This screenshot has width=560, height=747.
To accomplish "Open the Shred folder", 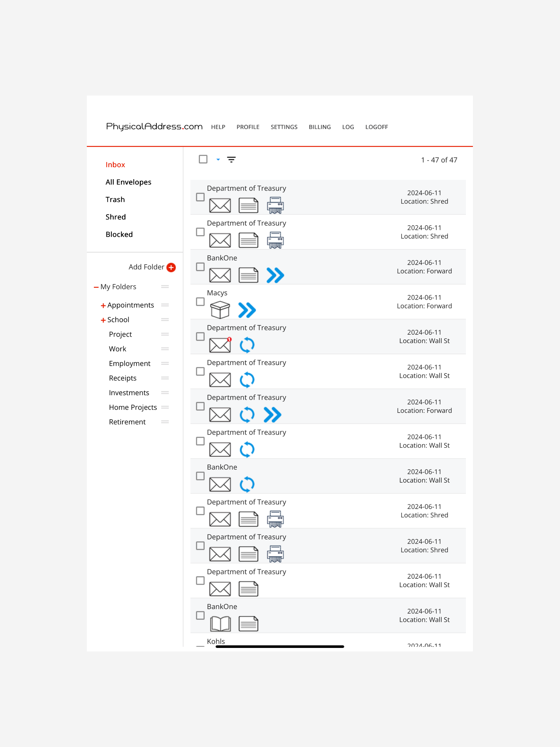I will pos(116,217).
